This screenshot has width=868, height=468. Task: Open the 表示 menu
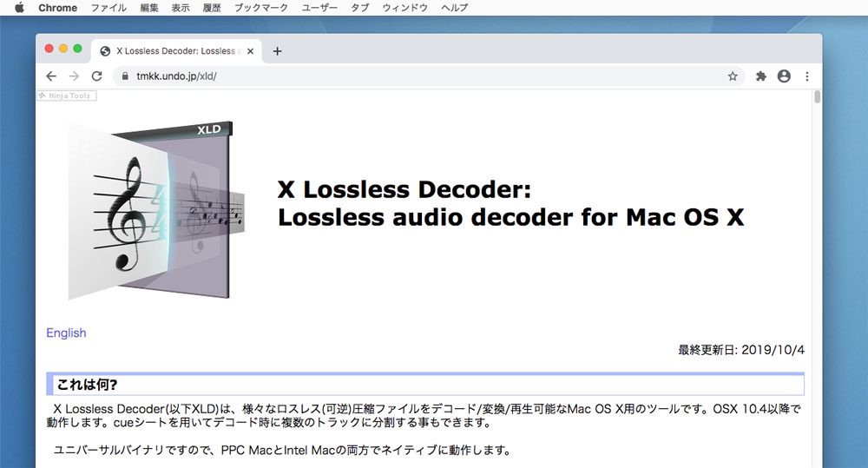(x=181, y=8)
